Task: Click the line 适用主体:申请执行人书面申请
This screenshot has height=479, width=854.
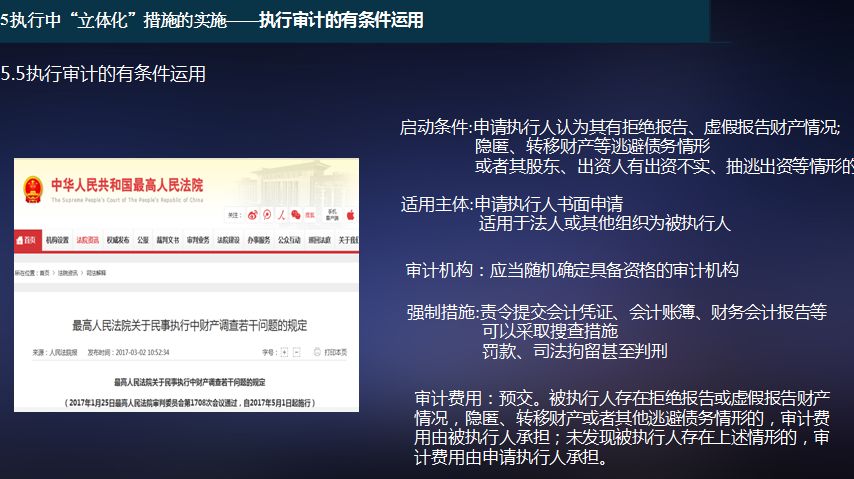Action: pyautogui.click(x=512, y=204)
